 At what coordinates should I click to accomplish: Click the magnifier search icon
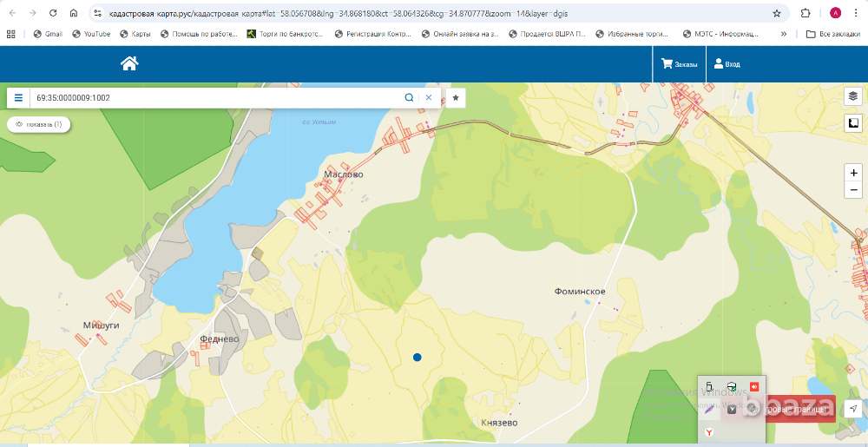click(409, 98)
